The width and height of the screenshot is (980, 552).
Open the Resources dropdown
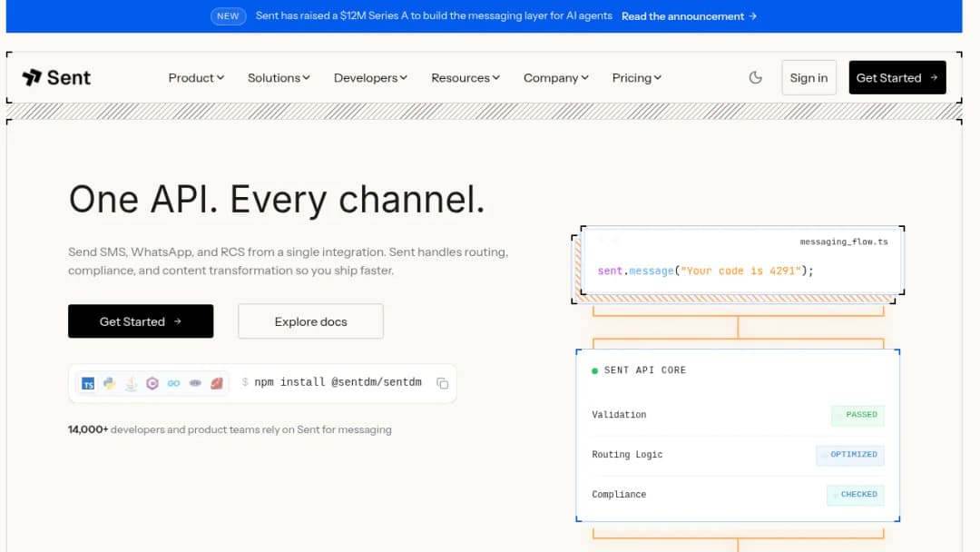click(465, 77)
